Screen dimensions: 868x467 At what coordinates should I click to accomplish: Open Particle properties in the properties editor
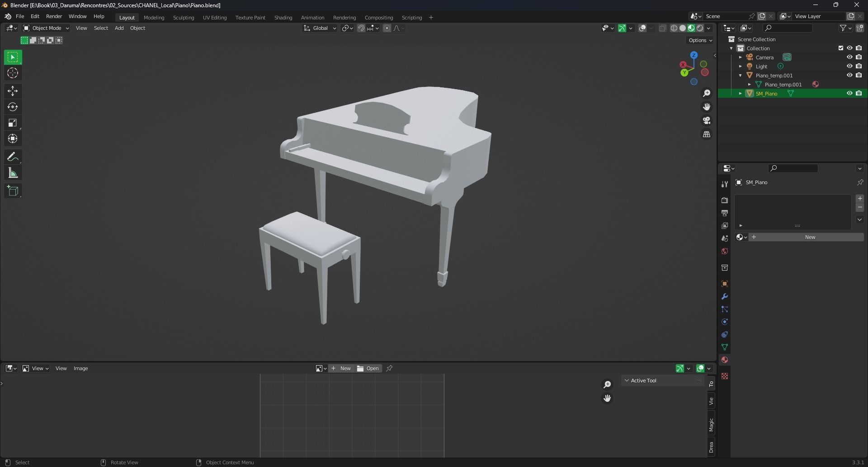point(724,310)
